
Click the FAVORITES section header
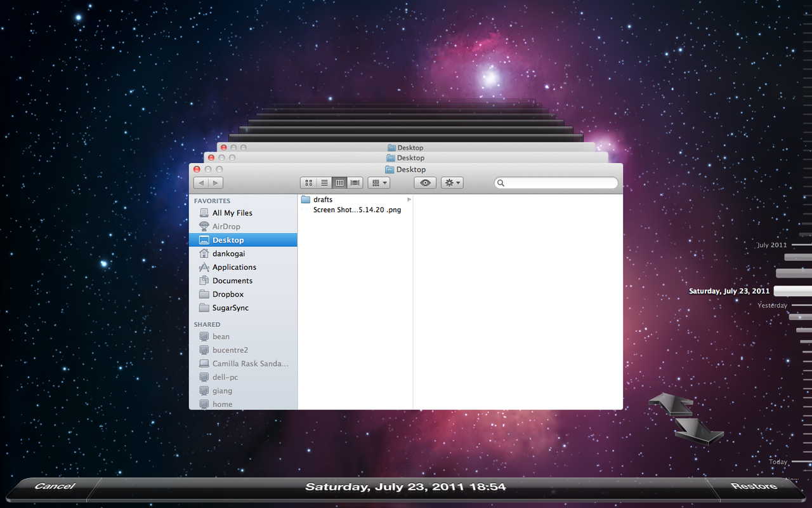212,201
